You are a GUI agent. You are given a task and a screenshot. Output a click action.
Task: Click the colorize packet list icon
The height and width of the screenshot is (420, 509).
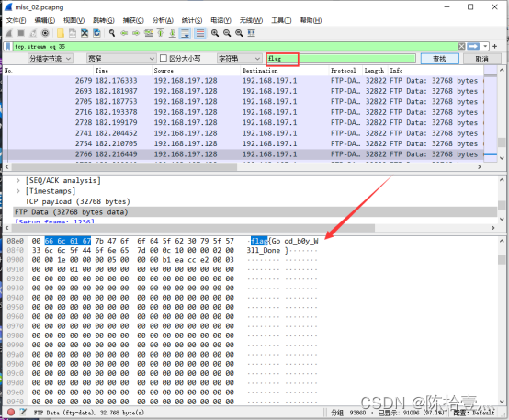click(200, 33)
